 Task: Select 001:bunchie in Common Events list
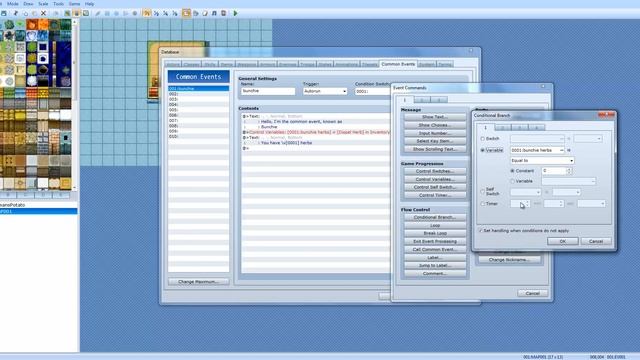[x=198, y=89]
